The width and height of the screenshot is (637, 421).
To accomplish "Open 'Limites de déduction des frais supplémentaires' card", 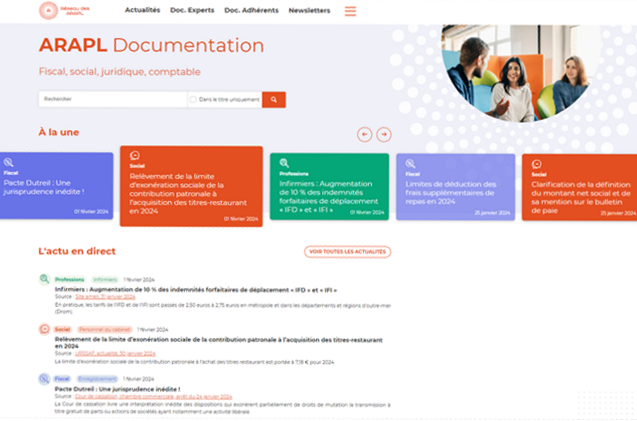I will (x=455, y=186).
